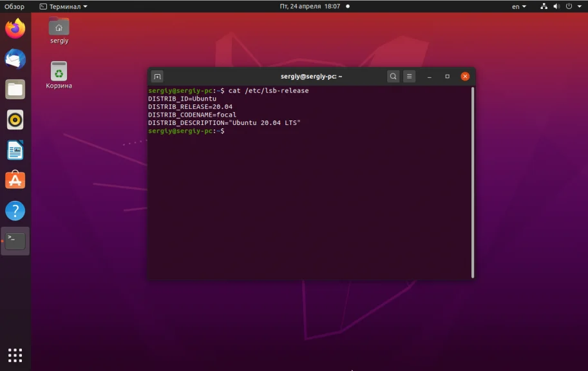Open the clock and calendar panel
The image size is (588, 371).
pos(310,6)
